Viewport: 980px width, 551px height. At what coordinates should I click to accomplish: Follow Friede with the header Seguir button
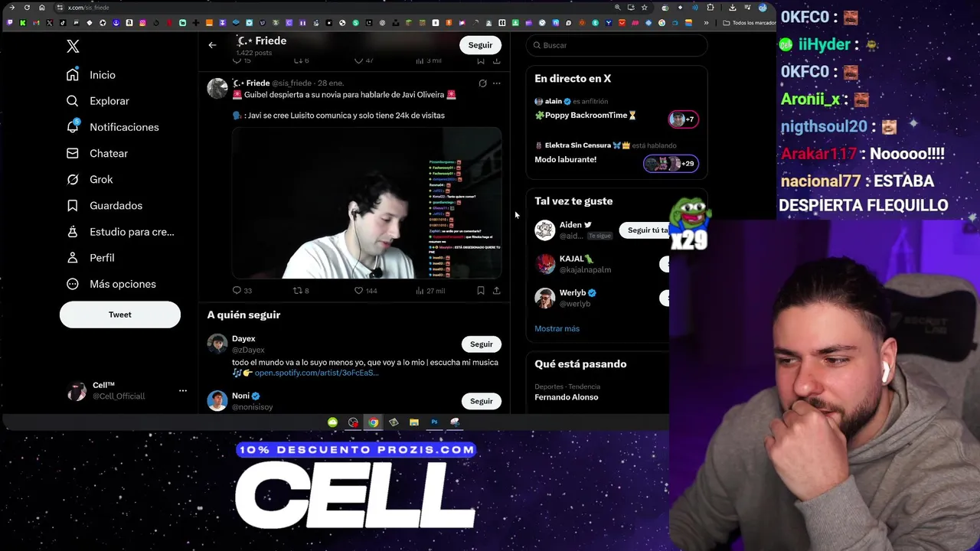coord(480,45)
